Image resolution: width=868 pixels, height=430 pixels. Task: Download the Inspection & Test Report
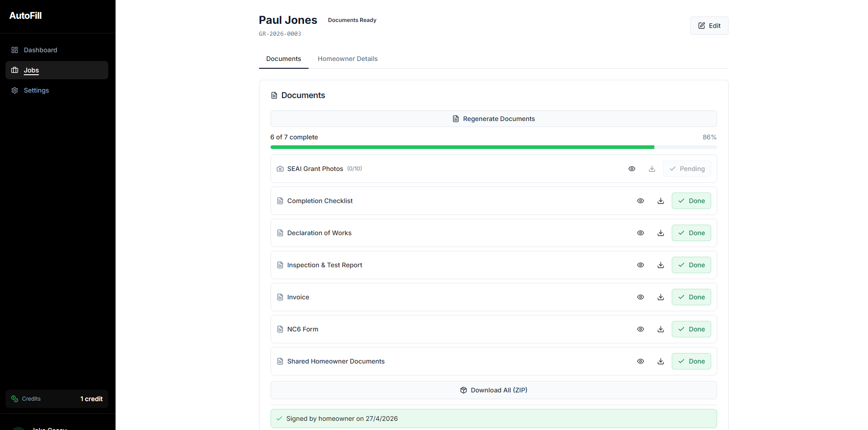[x=661, y=265]
